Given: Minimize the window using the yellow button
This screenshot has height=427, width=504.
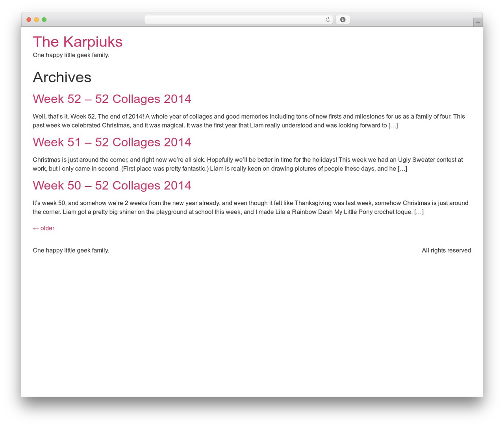Looking at the screenshot, I should 36,20.
